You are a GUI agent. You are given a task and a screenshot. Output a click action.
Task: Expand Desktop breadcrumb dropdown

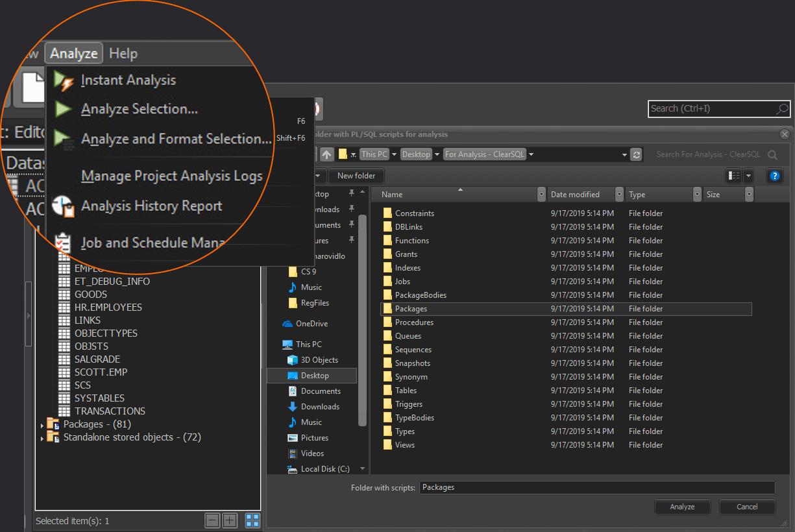[x=437, y=154]
